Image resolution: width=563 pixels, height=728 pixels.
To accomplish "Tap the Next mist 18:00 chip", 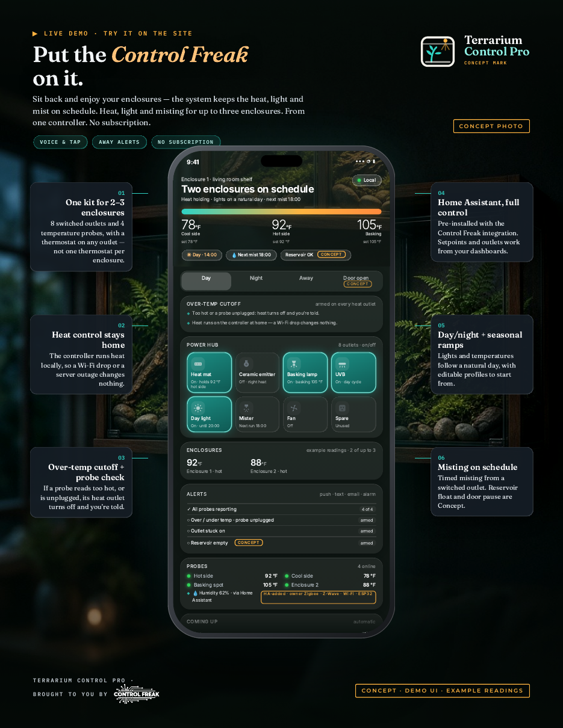I will point(252,255).
